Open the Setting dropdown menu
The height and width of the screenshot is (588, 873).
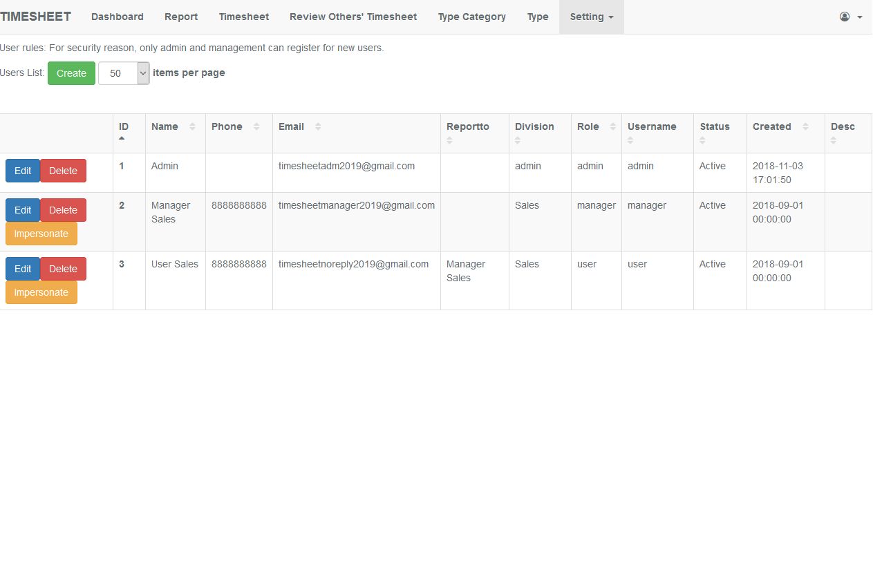pos(591,17)
